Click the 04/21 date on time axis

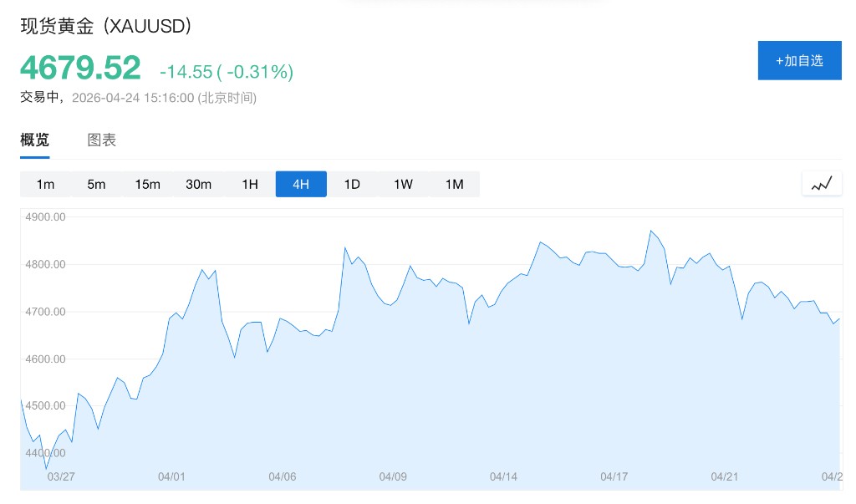point(725,477)
